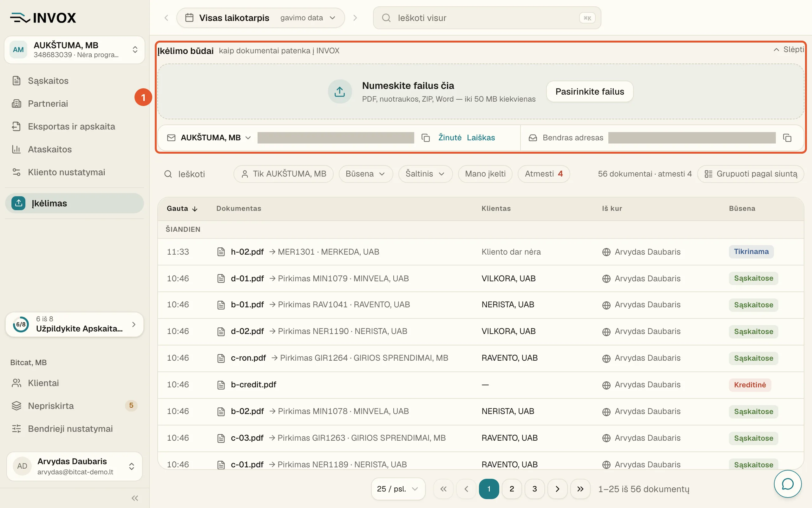Image resolution: width=812 pixels, height=508 pixels.
Task: Jump to last page of documents
Action: 580,489
